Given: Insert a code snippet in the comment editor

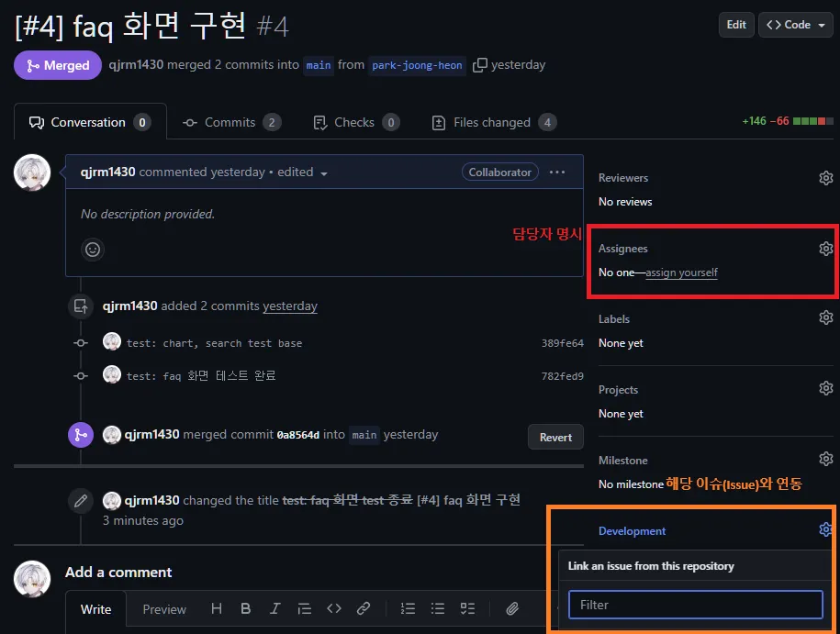Looking at the screenshot, I should tap(334, 608).
